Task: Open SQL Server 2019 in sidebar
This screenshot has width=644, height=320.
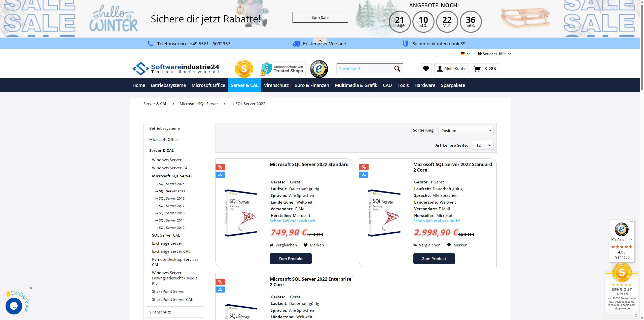Action: (x=171, y=198)
